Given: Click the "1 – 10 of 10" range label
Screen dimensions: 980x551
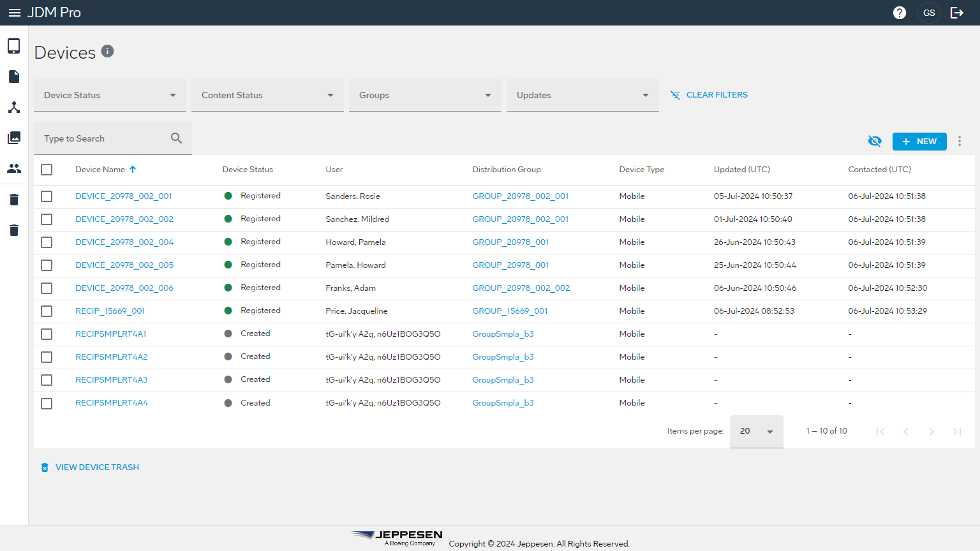Looking at the screenshot, I should 827,431.
